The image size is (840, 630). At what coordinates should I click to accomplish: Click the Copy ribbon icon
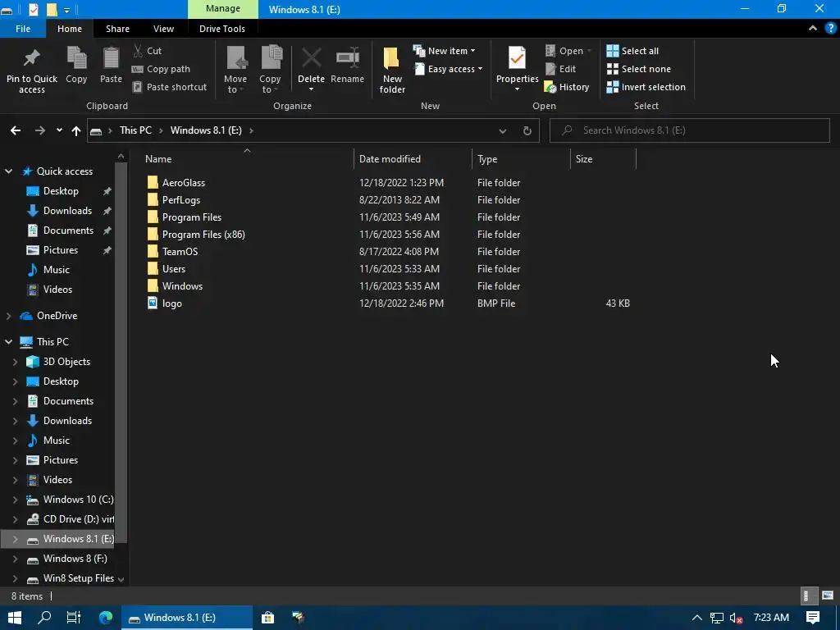76,58
